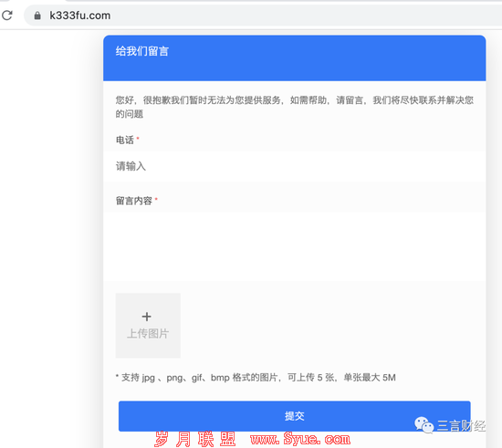502x448 pixels.
Task: Select the k333fu.com URL in address bar
Action: pyautogui.click(x=79, y=16)
